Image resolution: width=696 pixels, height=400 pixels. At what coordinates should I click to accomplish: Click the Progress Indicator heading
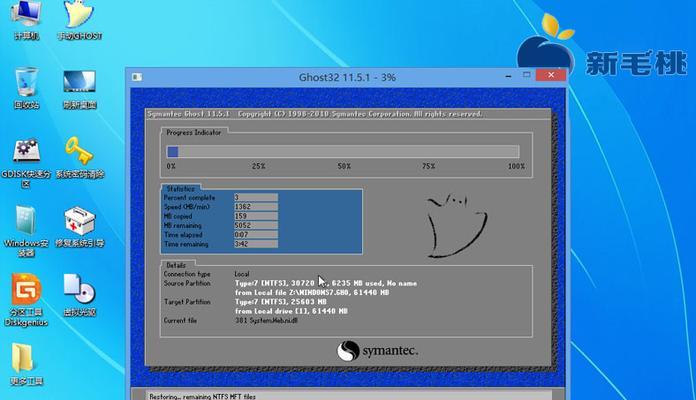[194, 132]
